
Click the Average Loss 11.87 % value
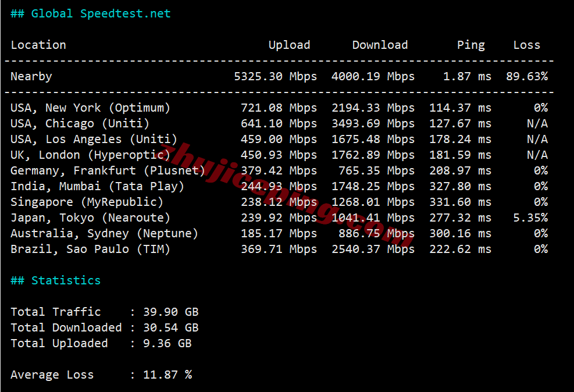(x=167, y=375)
